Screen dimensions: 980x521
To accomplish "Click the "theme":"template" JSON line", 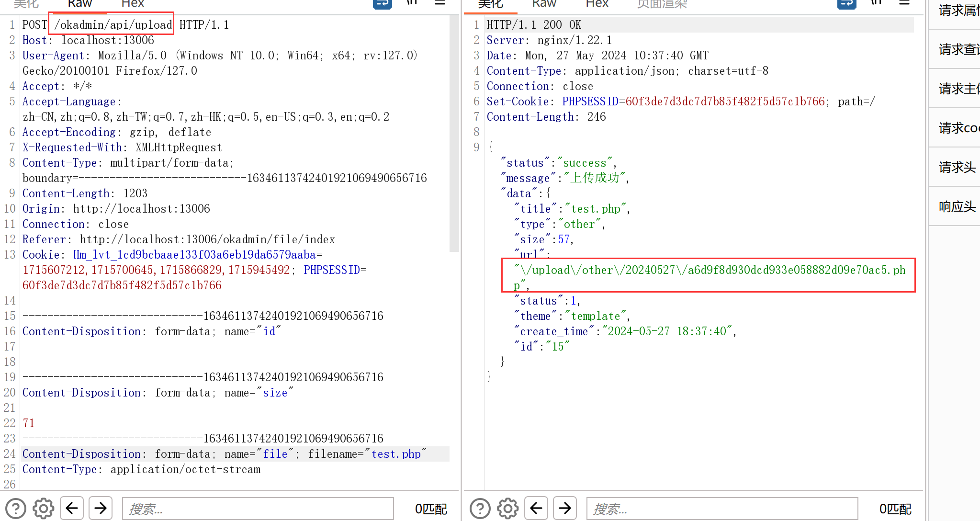I will pyautogui.click(x=572, y=316).
